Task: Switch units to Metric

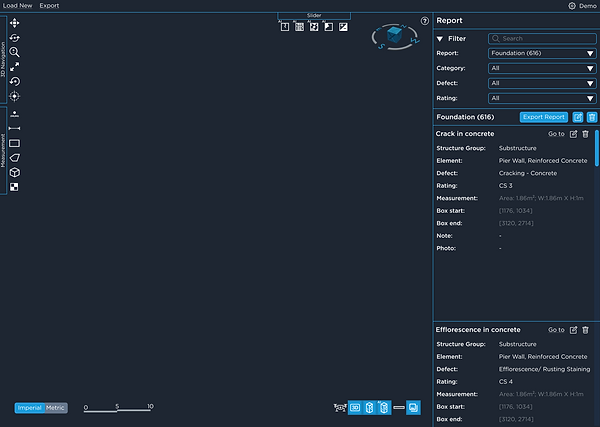Action: pos(55,408)
